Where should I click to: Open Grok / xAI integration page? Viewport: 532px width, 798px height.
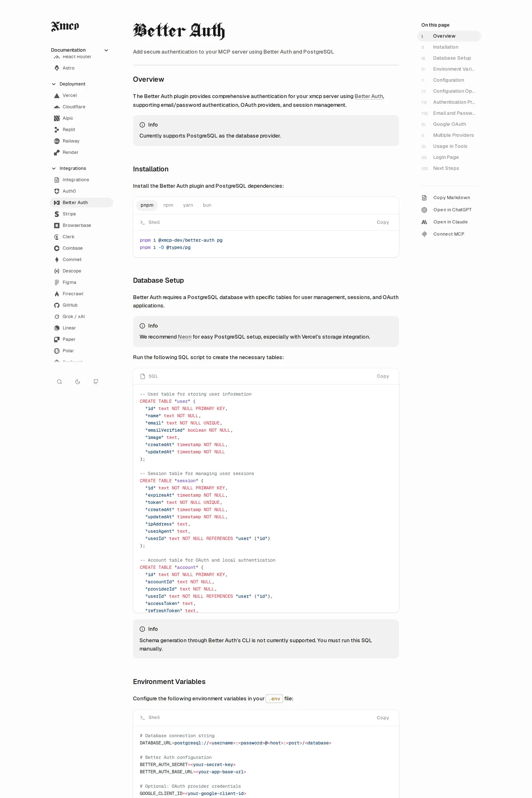pyautogui.click(x=81, y=317)
